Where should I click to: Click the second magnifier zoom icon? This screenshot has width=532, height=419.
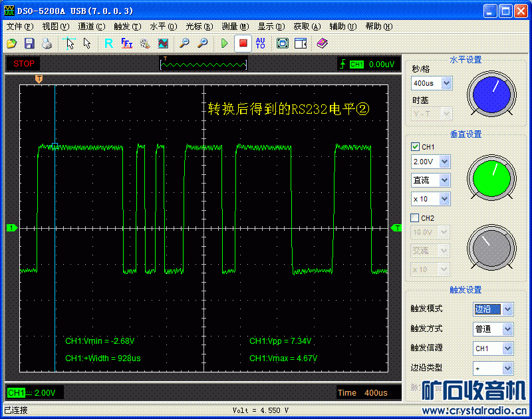coord(203,43)
